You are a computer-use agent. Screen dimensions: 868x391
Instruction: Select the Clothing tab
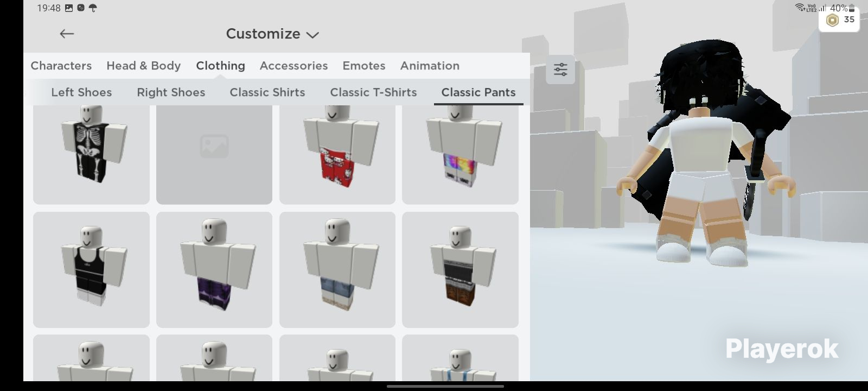click(220, 66)
